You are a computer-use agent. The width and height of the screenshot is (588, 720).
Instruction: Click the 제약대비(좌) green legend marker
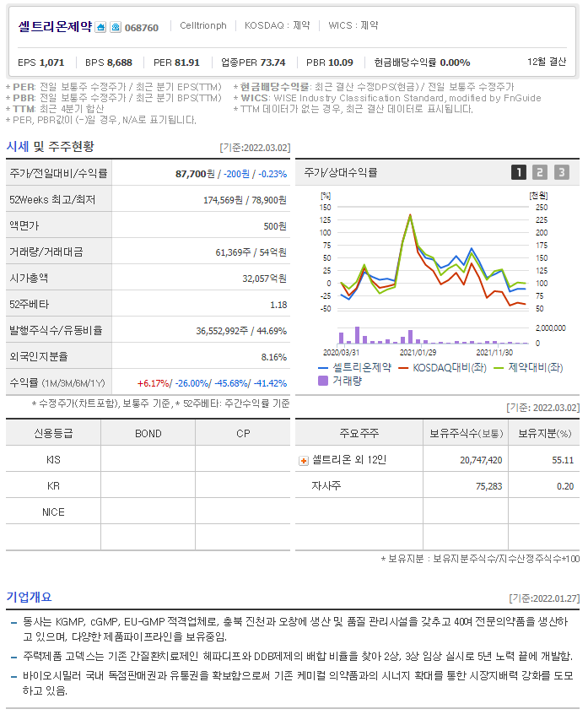pos(499,368)
